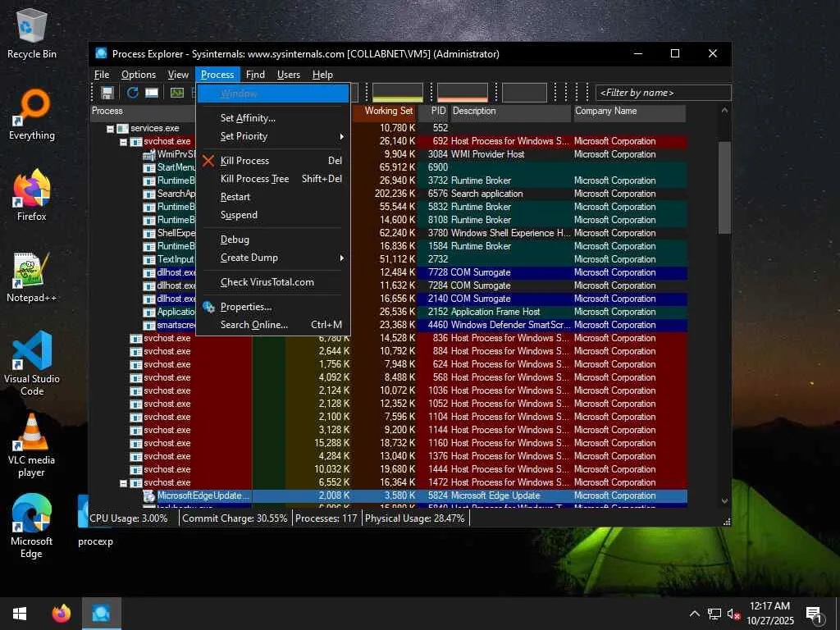Click the network tray icon

coord(714,614)
